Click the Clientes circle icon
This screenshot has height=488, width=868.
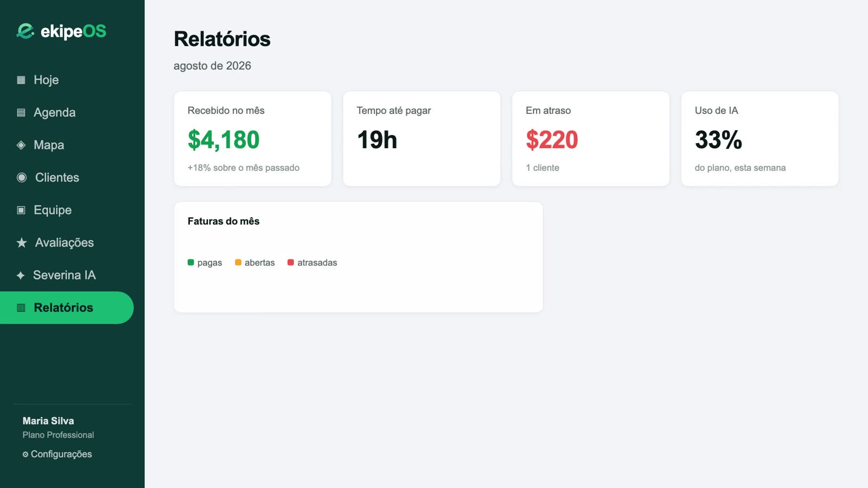[x=22, y=177]
